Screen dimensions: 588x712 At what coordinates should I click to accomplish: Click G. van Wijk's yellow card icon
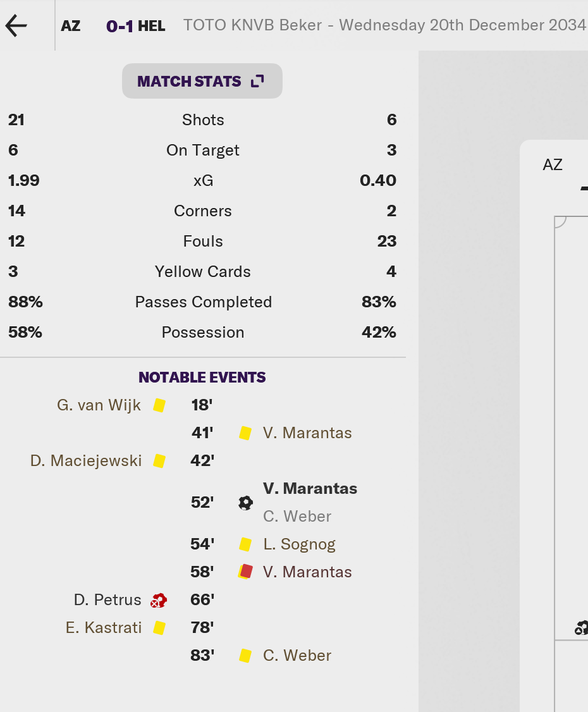159,405
